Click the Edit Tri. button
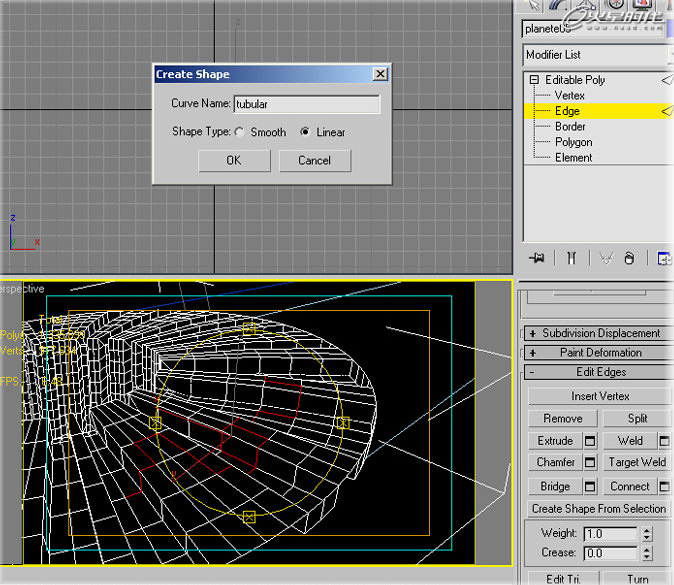Image resolution: width=674 pixels, height=585 pixels. click(x=563, y=579)
